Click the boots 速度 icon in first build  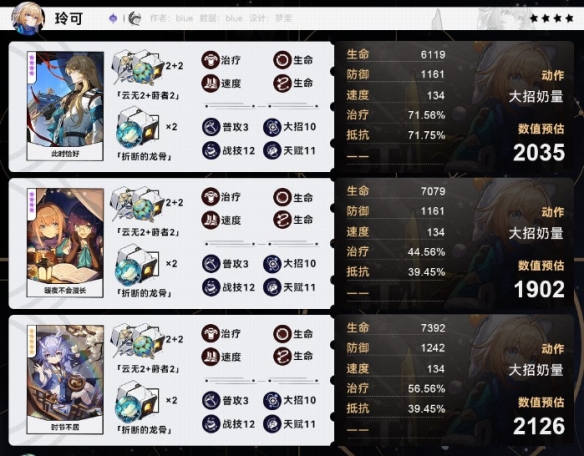point(210,83)
